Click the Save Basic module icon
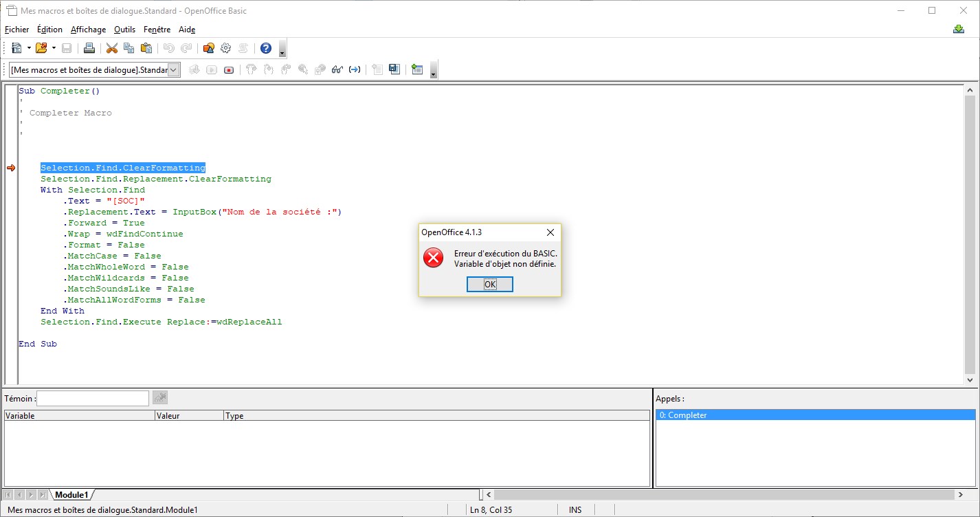This screenshot has width=980, height=517. point(394,69)
